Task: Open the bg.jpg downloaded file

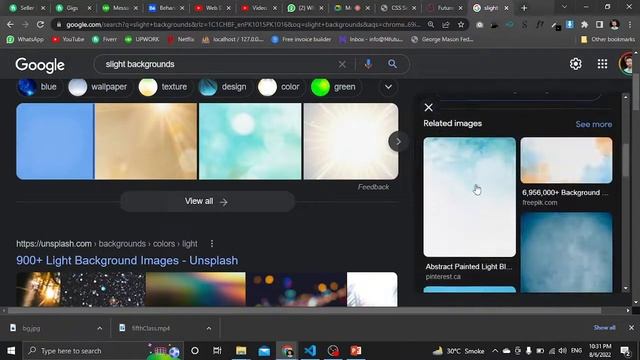Action: 31,328
